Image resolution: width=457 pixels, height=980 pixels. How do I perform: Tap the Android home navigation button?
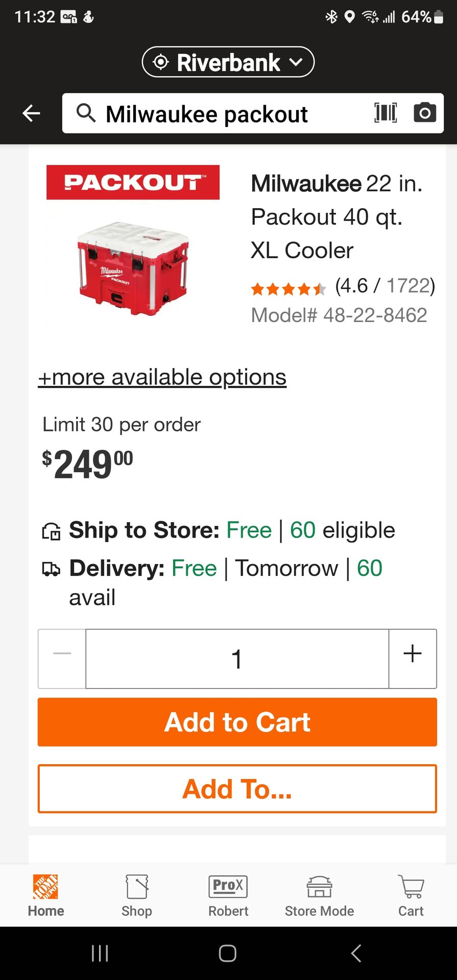[x=228, y=953]
